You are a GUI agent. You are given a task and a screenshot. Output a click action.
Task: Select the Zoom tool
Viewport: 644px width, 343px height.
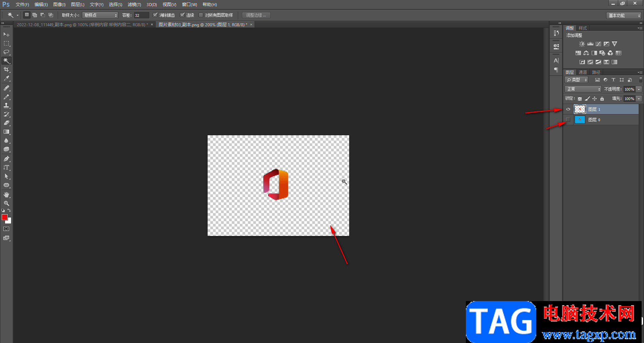click(6, 203)
